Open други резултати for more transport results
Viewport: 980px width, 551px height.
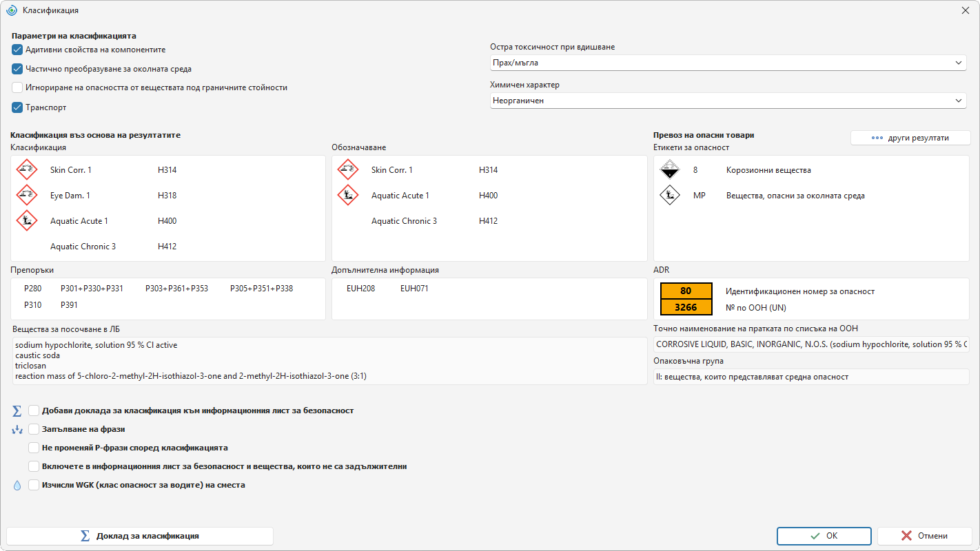[910, 138]
